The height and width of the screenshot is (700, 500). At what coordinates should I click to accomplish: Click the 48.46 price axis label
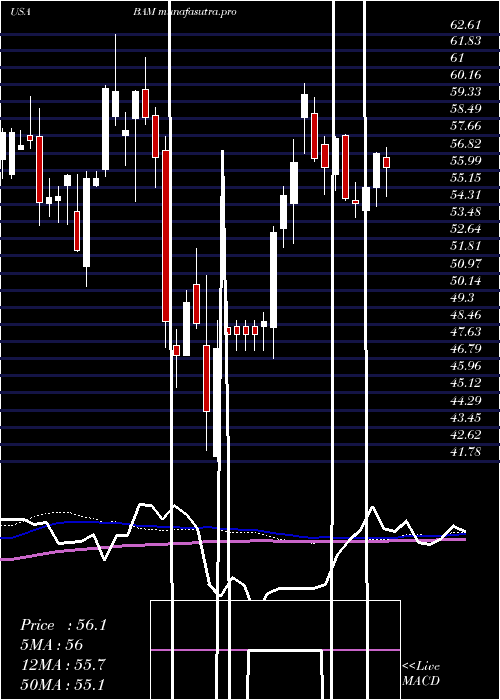pyautogui.click(x=465, y=315)
